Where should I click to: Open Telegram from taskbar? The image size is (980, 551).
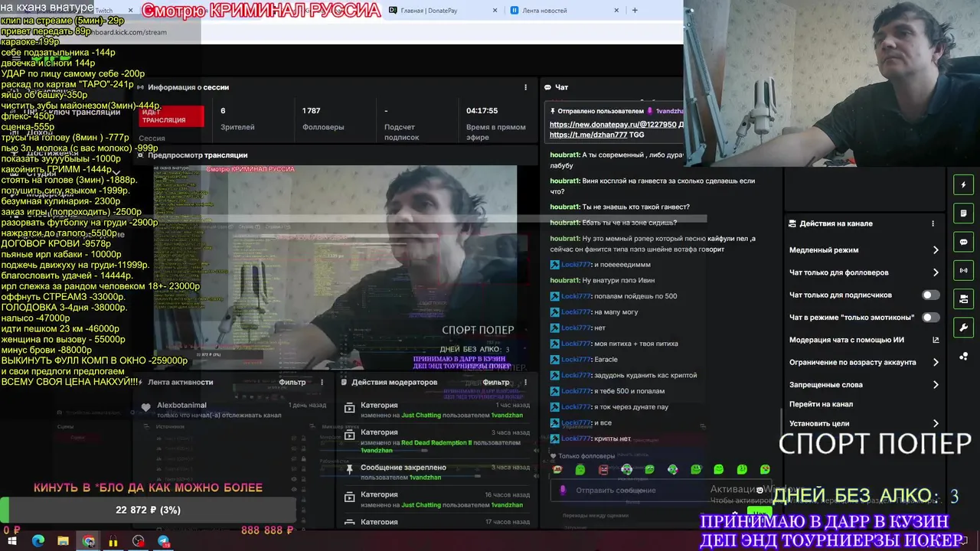click(163, 541)
